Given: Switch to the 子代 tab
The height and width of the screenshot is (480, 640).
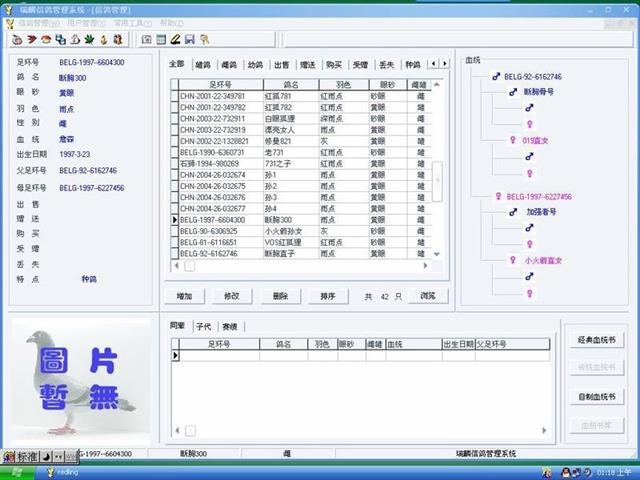Looking at the screenshot, I should [x=204, y=326].
